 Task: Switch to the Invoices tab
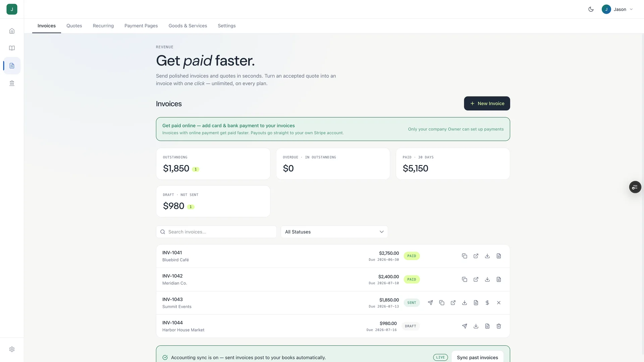click(x=47, y=26)
